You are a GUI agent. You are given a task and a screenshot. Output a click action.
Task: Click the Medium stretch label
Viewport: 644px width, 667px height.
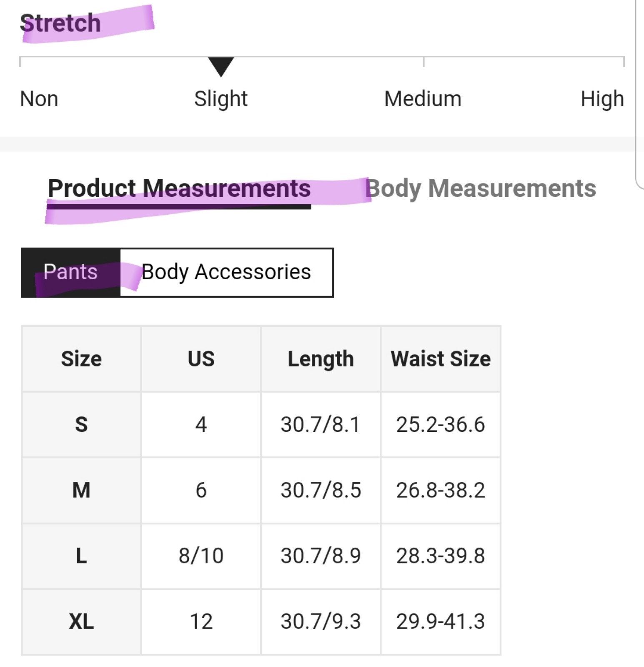(x=423, y=99)
